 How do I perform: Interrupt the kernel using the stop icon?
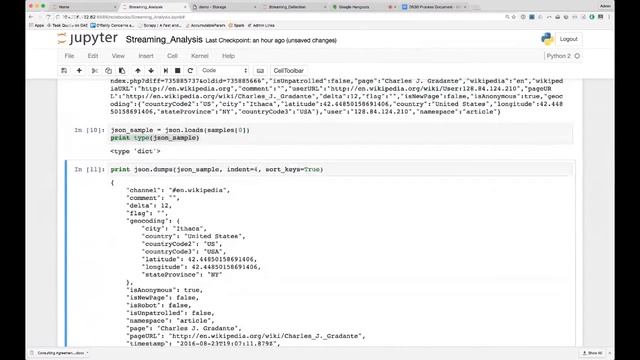[178, 71]
